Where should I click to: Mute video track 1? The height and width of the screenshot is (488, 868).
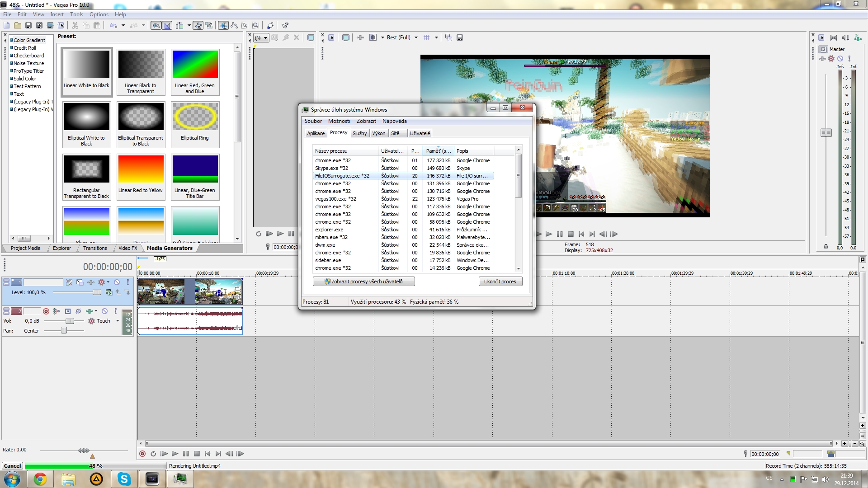tap(117, 282)
